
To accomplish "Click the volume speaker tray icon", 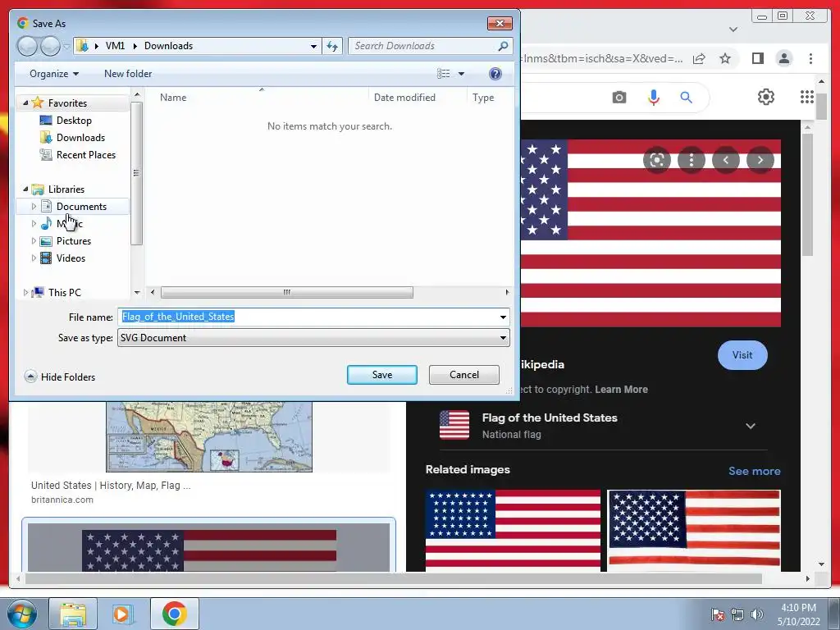I will pyautogui.click(x=757, y=614).
